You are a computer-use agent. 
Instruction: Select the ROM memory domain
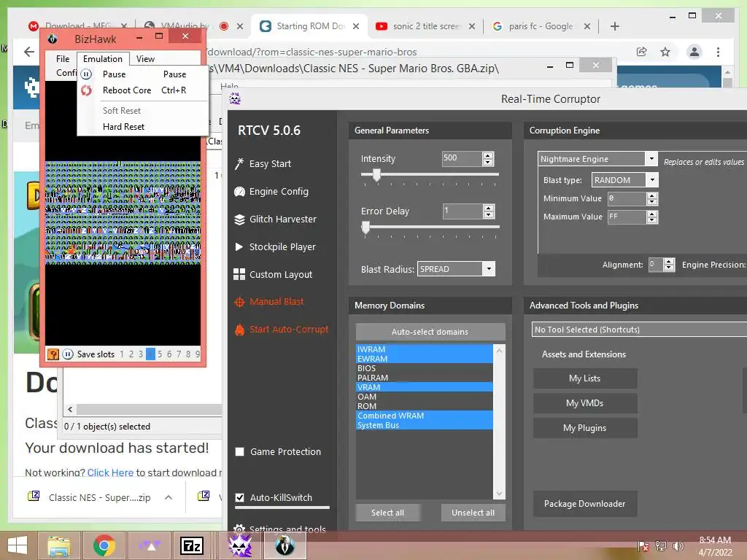click(x=425, y=406)
